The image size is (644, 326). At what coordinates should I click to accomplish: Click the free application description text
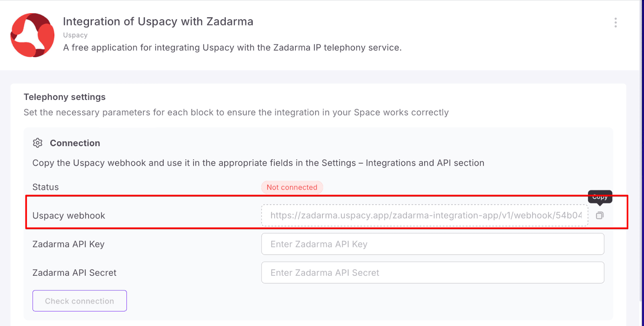click(232, 47)
